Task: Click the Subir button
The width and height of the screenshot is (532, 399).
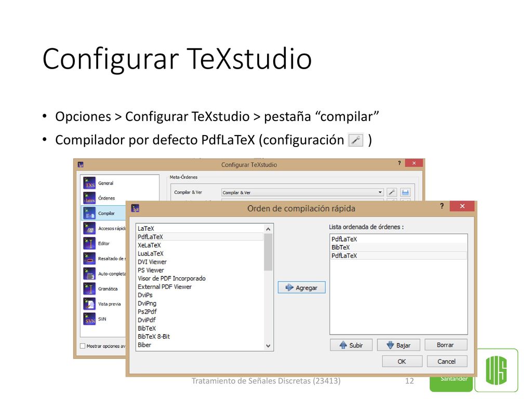Action: [x=351, y=345]
